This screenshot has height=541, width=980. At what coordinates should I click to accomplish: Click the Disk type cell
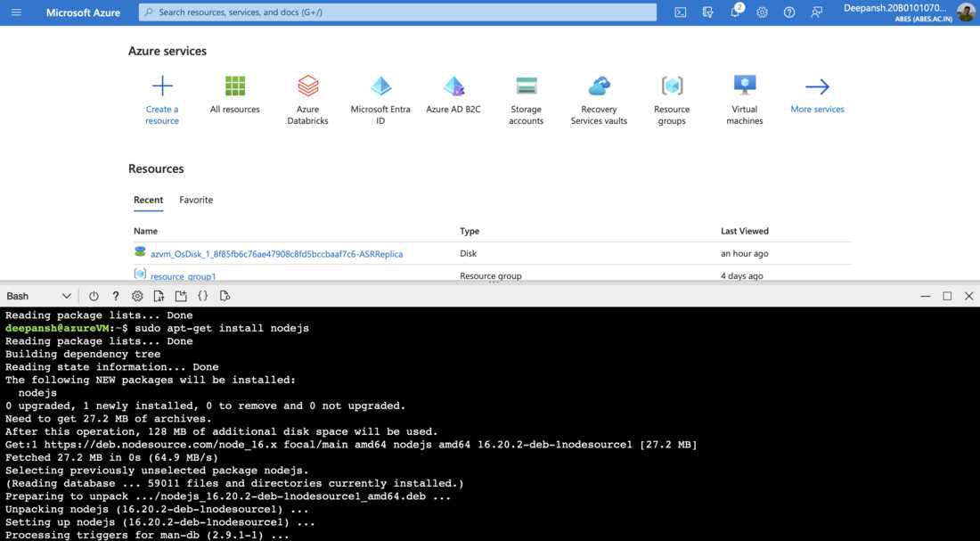click(468, 253)
